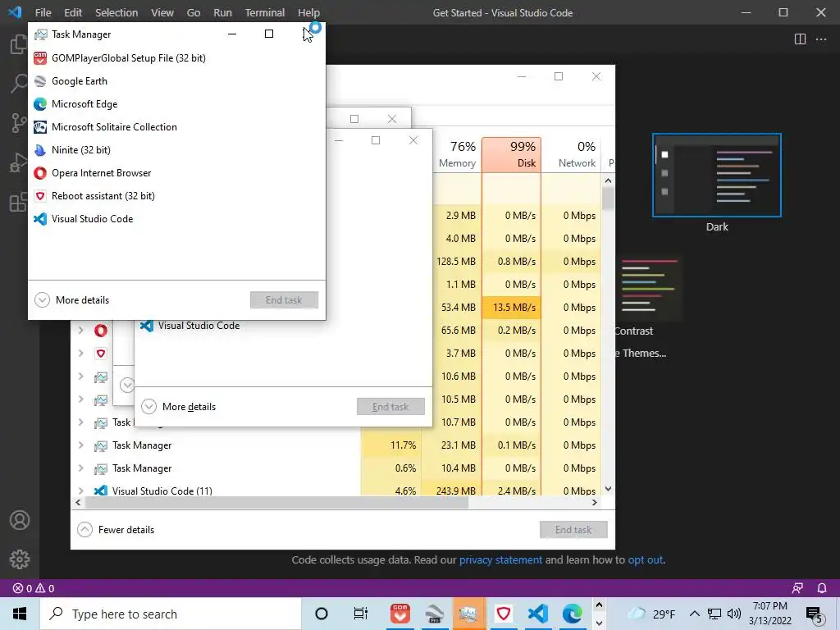840x630 pixels.
Task: Open Run and Debug view in VS Code
Action: click(19, 163)
